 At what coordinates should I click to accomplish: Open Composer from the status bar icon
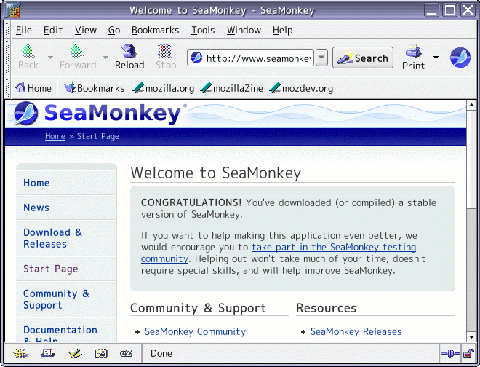[75, 353]
